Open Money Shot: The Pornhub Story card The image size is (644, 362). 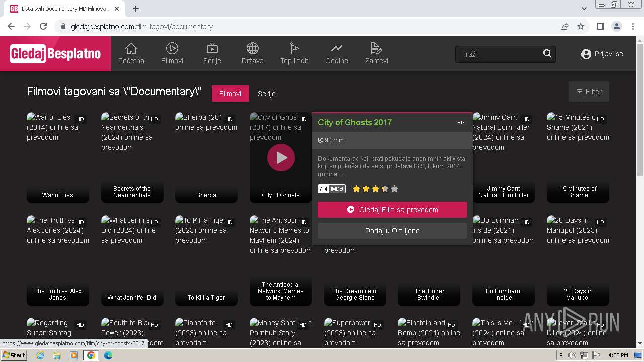pos(281,333)
